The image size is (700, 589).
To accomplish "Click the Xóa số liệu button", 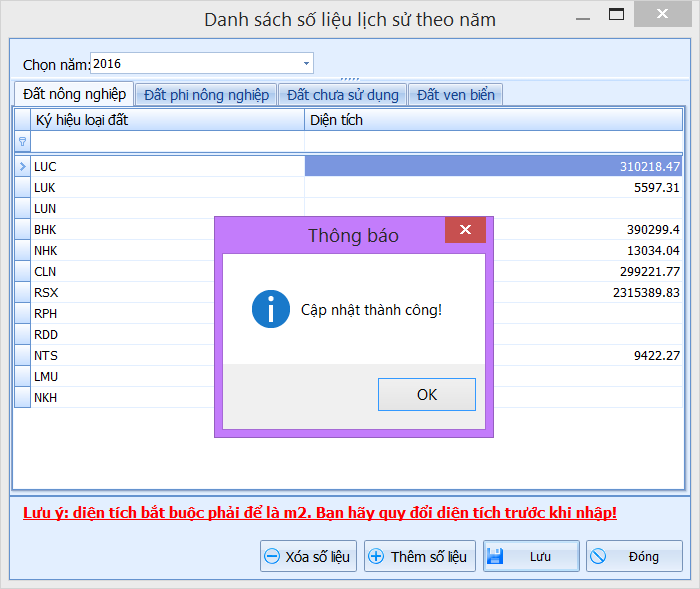I will tap(308, 556).
